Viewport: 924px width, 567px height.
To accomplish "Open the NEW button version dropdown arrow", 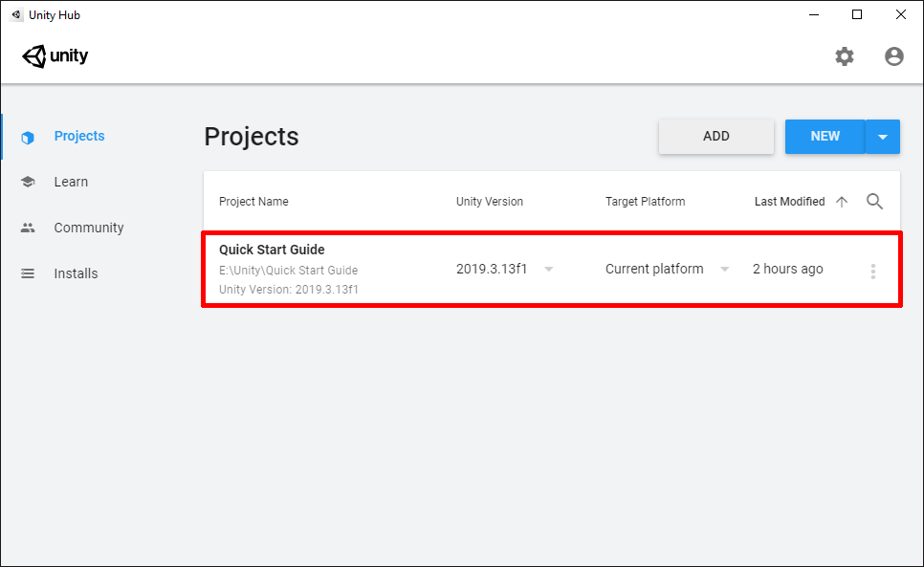I will point(883,137).
